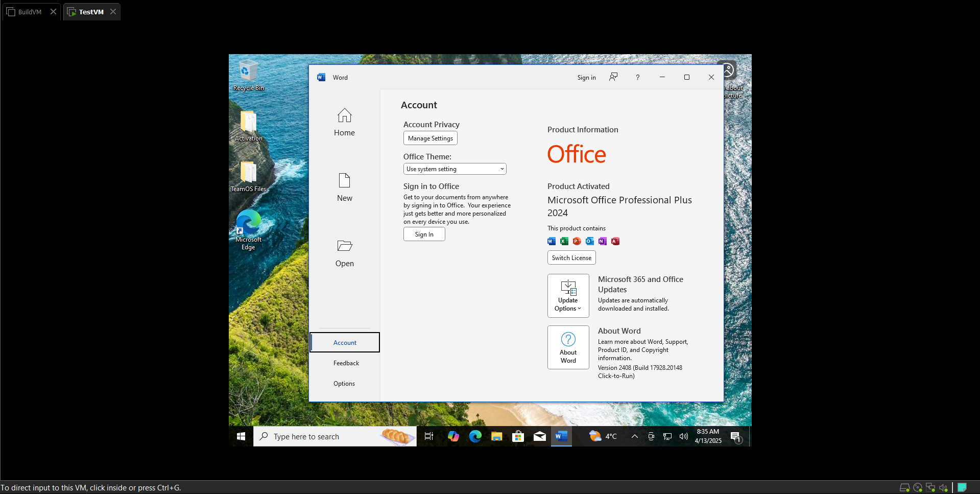Screen dimensions: 980x494
Task: Click the VM hard disk status icon
Action: pyautogui.click(x=904, y=488)
